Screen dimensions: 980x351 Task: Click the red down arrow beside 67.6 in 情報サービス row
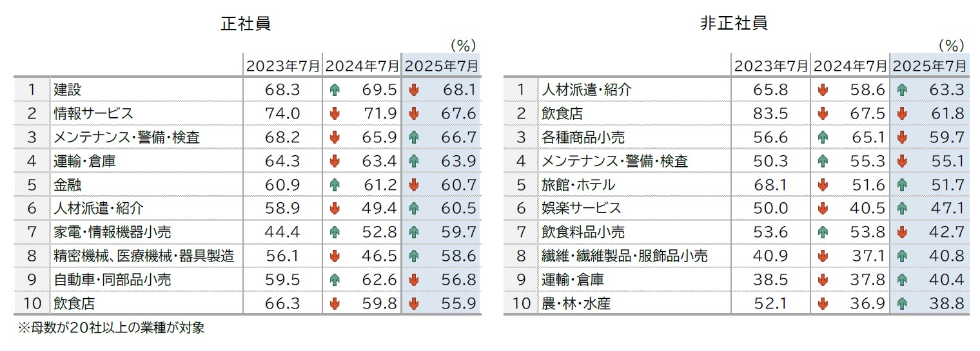coord(414,114)
